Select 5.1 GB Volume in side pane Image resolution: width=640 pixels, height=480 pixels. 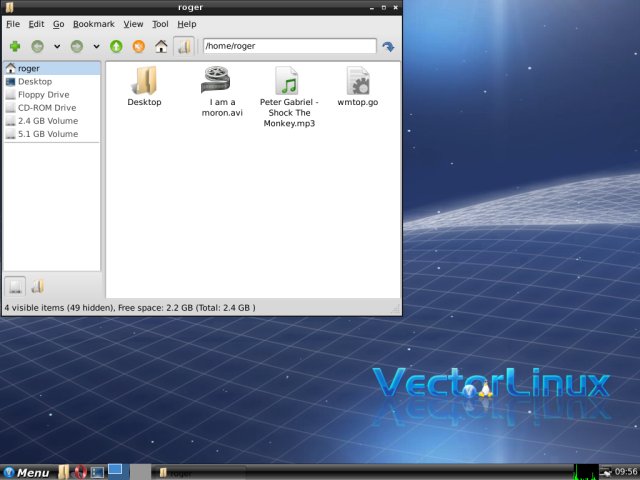47,133
